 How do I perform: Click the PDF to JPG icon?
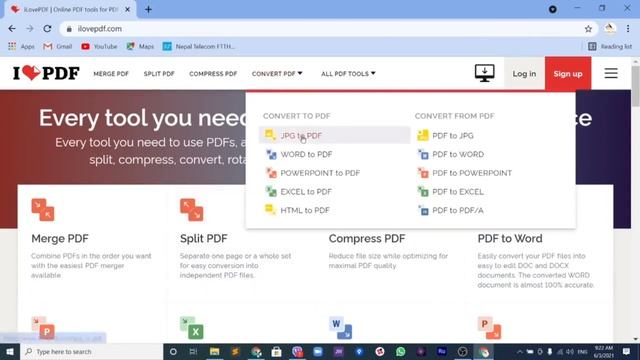pos(423,135)
